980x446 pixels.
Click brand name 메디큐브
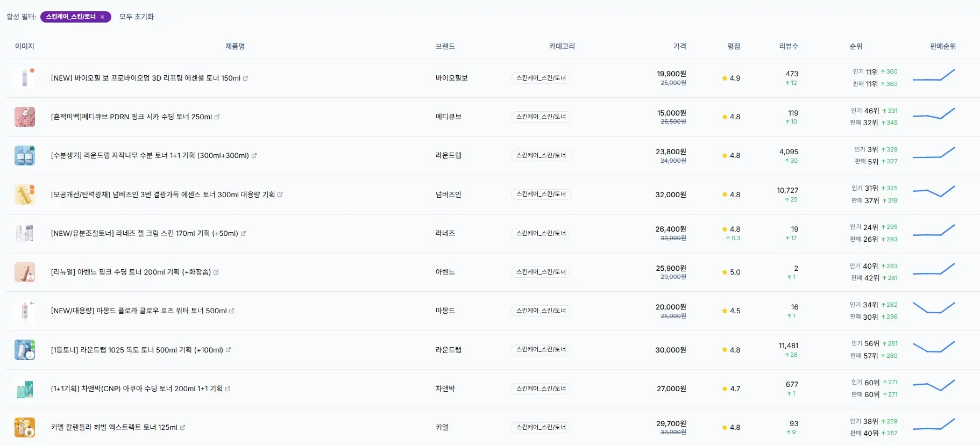click(x=449, y=117)
